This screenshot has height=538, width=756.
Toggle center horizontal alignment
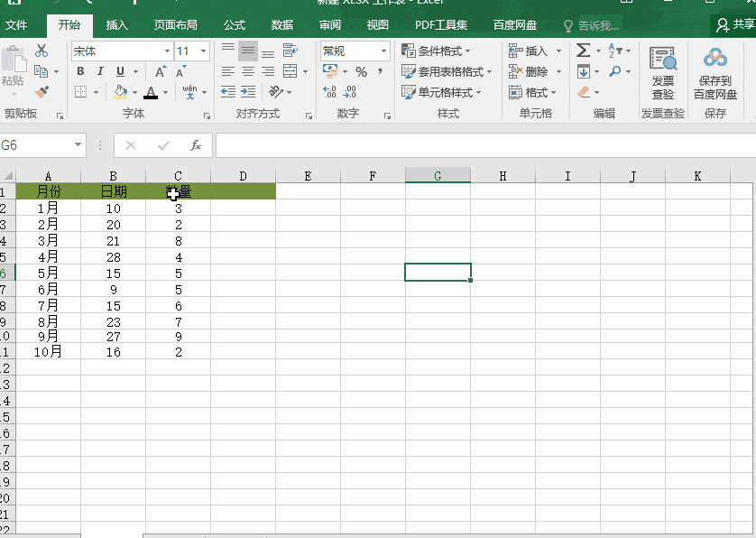[248, 71]
